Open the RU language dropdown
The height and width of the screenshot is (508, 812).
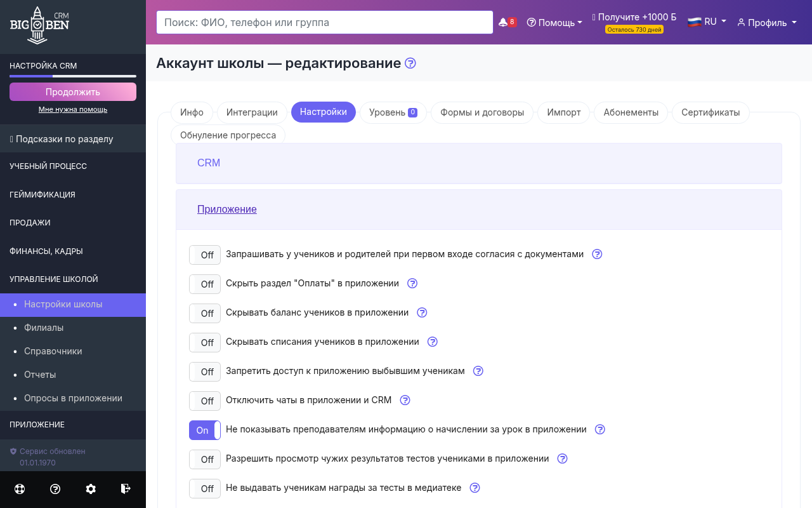click(706, 21)
